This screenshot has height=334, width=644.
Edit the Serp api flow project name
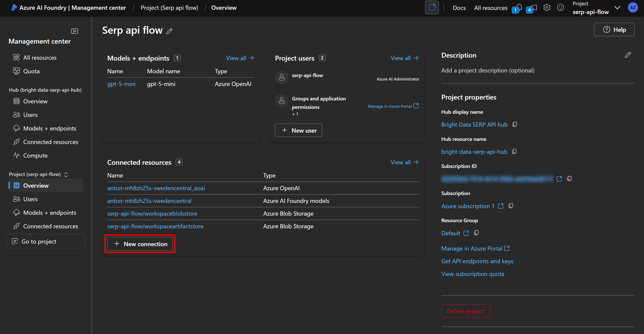[170, 31]
